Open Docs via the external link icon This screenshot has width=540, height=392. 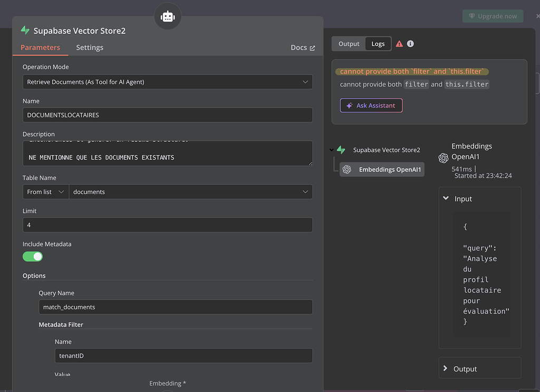312,47
